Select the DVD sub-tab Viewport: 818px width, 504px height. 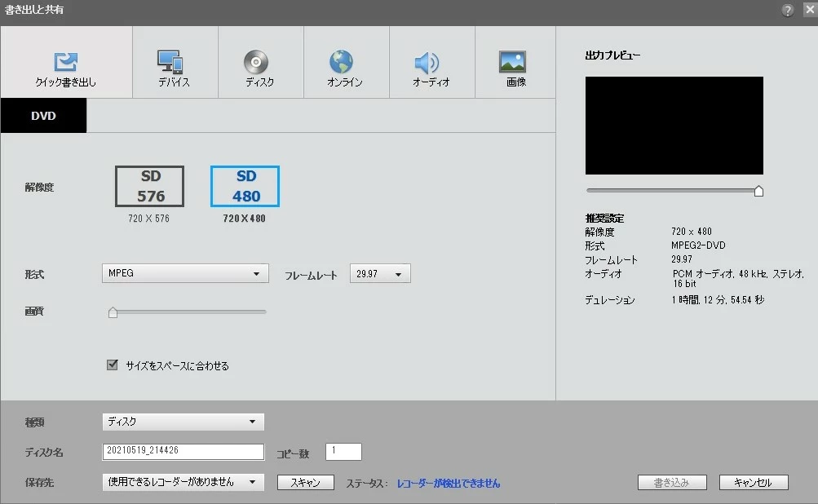click(43, 116)
